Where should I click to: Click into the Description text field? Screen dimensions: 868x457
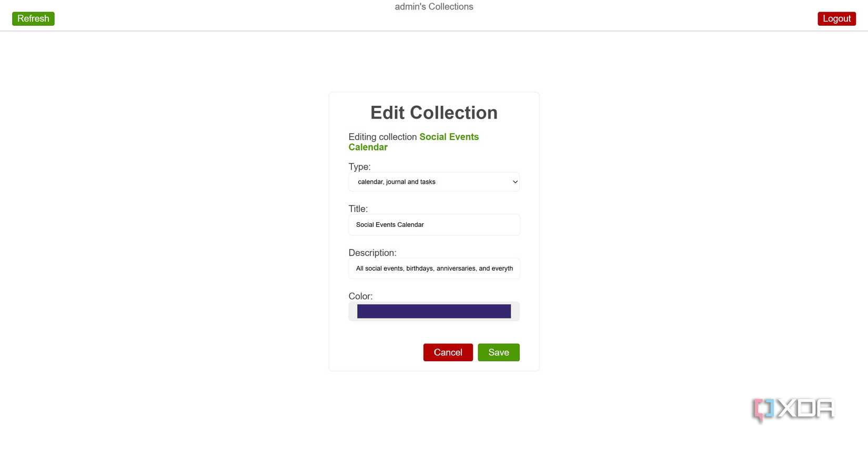(x=433, y=269)
